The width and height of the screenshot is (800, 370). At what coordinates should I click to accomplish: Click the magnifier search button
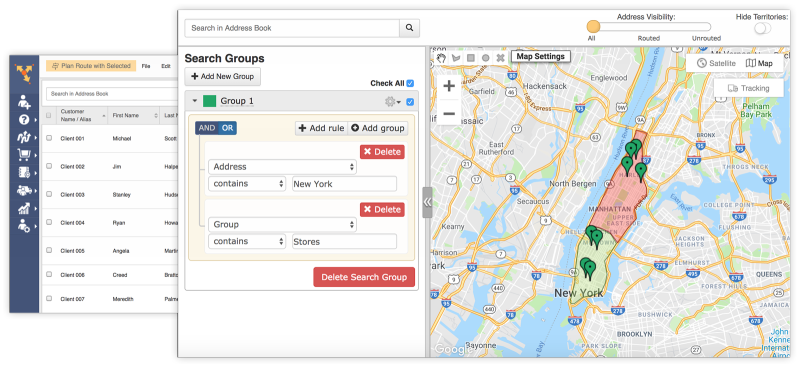[409, 28]
